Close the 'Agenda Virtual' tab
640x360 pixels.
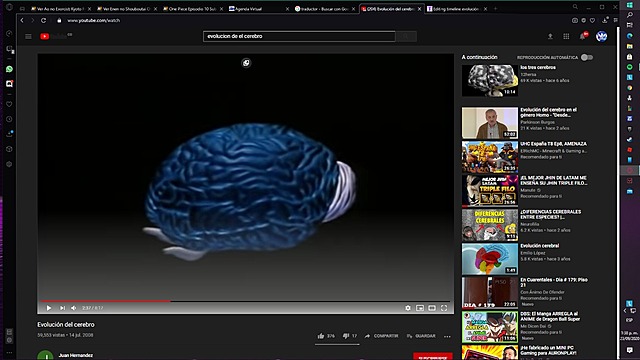point(287,9)
